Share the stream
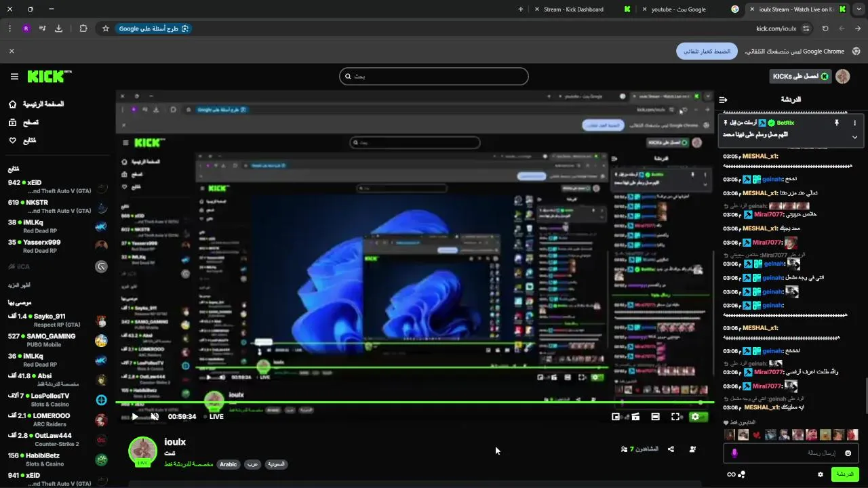868x488 pixels. pyautogui.click(x=671, y=449)
